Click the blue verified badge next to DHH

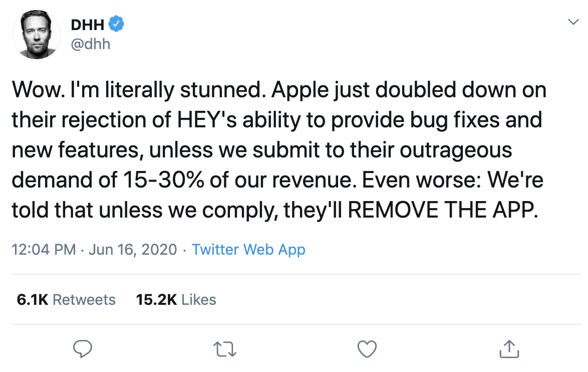tap(117, 24)
